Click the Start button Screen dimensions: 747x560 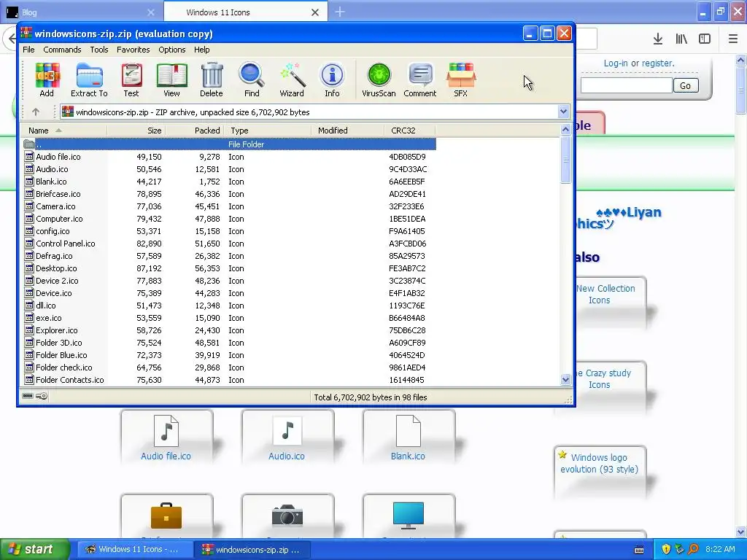pyautogui.click(x=35, y=549)
